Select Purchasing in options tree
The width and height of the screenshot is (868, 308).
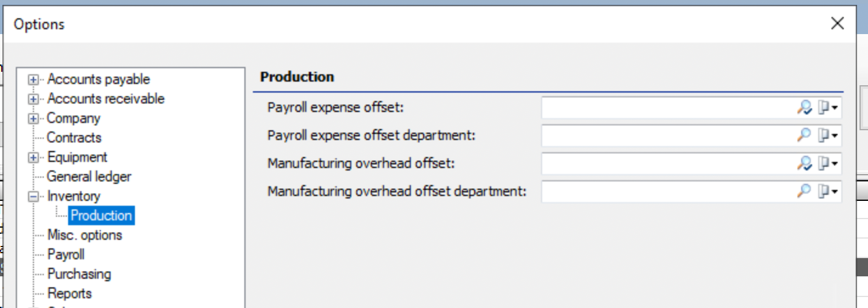tap(79, 274)
